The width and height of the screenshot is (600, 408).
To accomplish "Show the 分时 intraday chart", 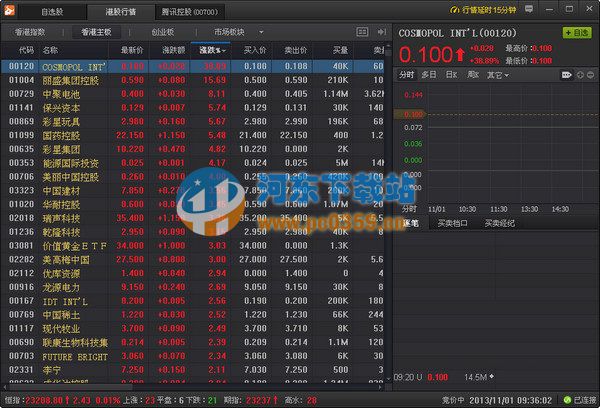I will click(x=406, y=75).
